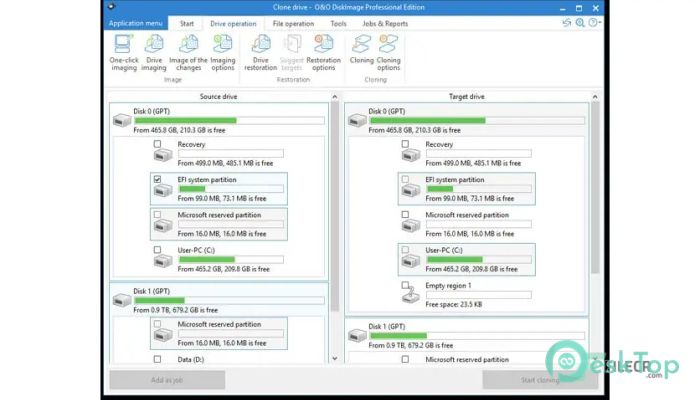Switch to the Drive operation tab
This screenshot has width=700, height=400.
pyautogui.click(x=233, y=24)
